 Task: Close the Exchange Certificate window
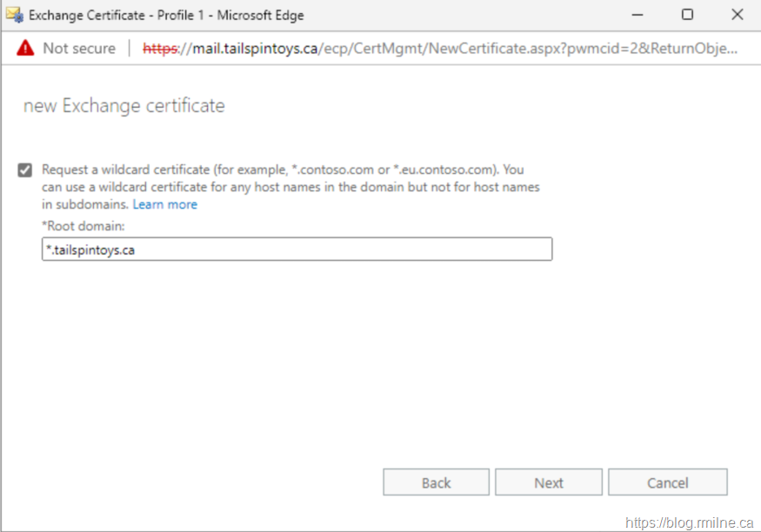[737, 15]
